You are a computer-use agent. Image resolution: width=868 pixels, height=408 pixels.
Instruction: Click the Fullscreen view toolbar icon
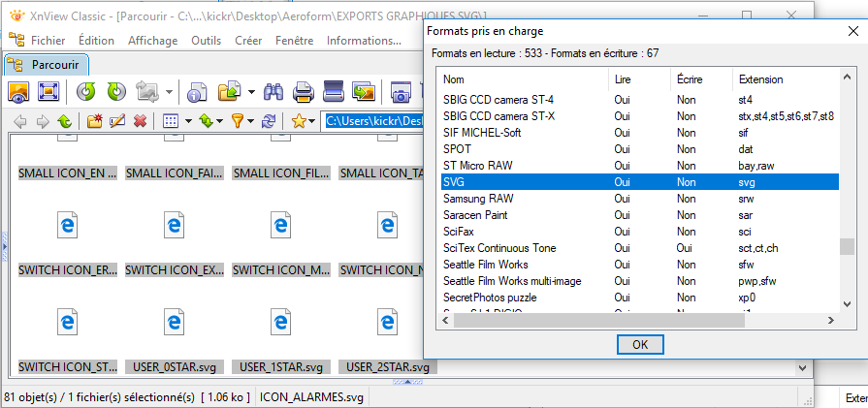point(48,91)
